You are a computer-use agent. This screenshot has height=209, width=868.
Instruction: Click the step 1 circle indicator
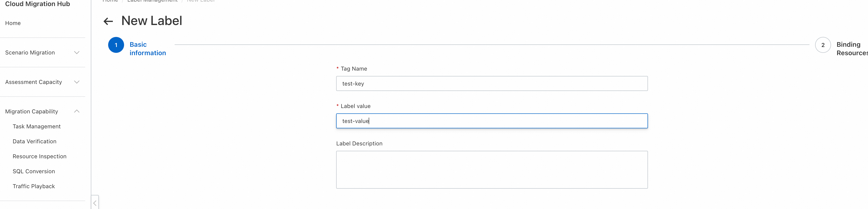tap(116, 45)
